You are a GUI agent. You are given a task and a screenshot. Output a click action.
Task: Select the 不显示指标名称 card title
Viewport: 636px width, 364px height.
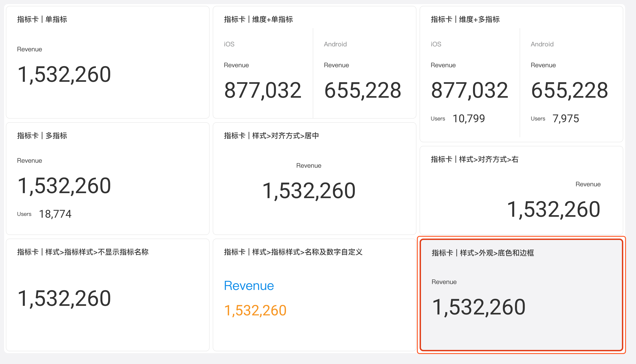click(83, 252)
